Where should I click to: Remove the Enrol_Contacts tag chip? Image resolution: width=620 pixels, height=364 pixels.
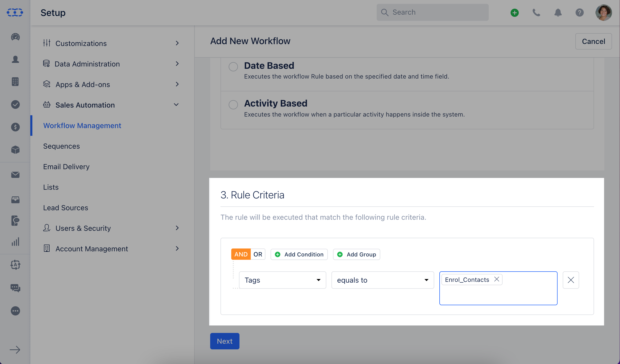[x=497, y=279]
